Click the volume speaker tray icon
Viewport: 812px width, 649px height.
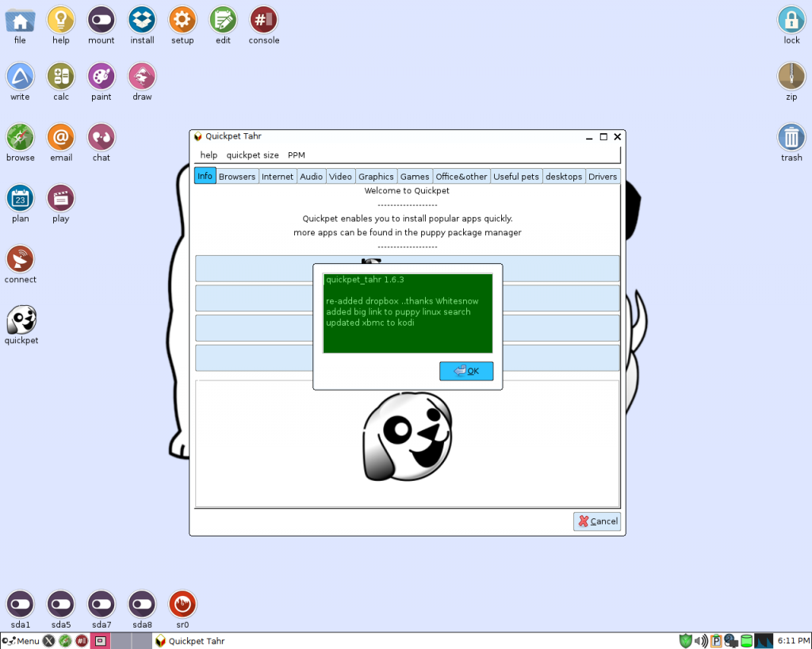[x=701, y=641]
